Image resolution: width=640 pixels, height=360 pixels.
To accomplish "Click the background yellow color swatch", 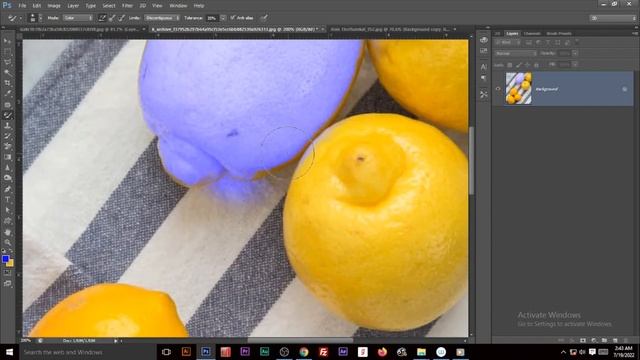I will (x=10, y=263).
